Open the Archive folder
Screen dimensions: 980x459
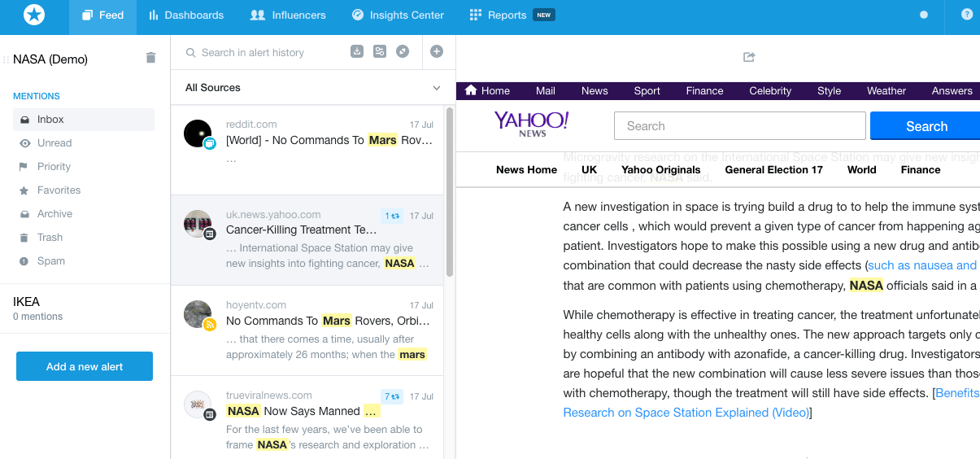click(x=84, y=214)
